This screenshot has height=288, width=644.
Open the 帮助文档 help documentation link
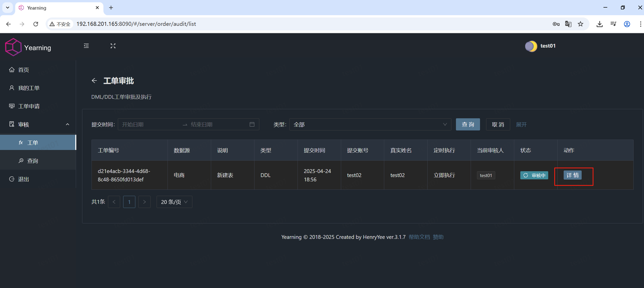click(x=419, y=237)
